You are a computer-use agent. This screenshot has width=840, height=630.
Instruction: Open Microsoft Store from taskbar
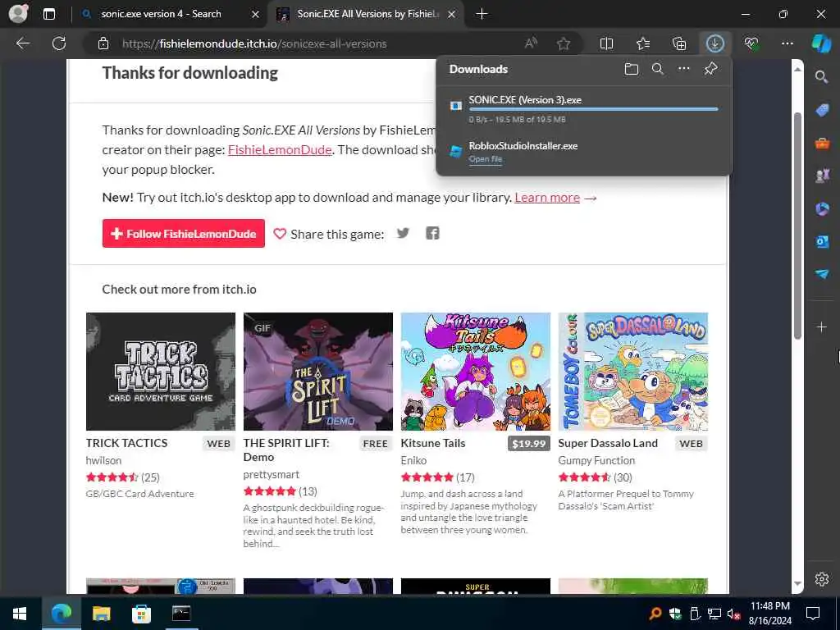pyautogui.click(x=141, y=614)
